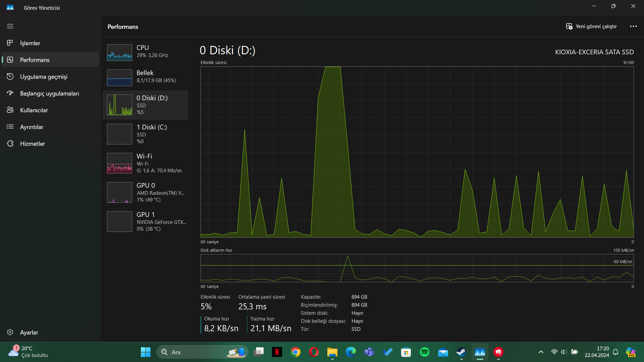
Task: Open the Hizmetler services page
Action: coord(32,144)
